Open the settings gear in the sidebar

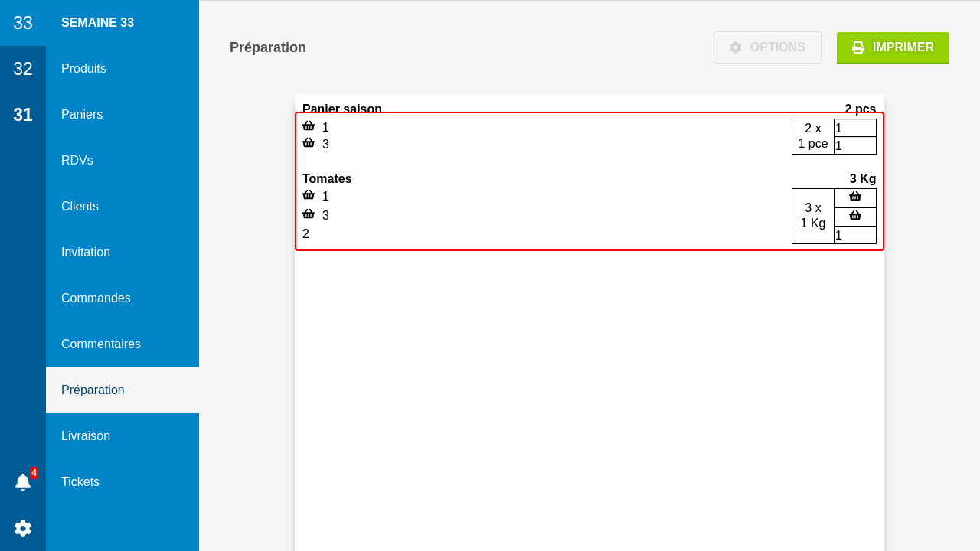pos(23,528)
